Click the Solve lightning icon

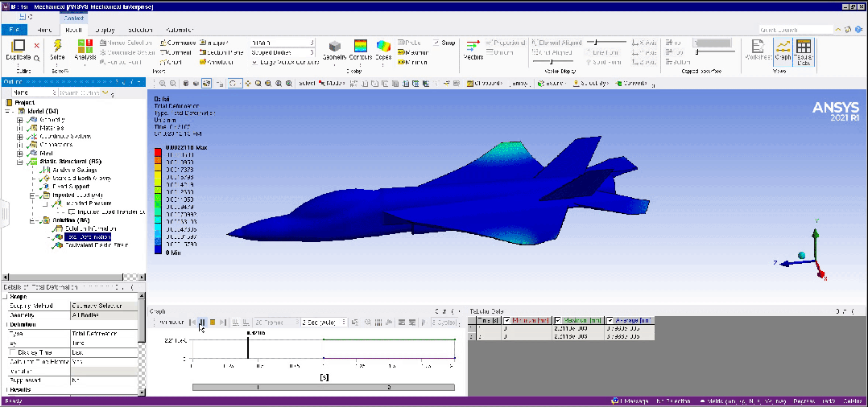[x=58, y=45]
